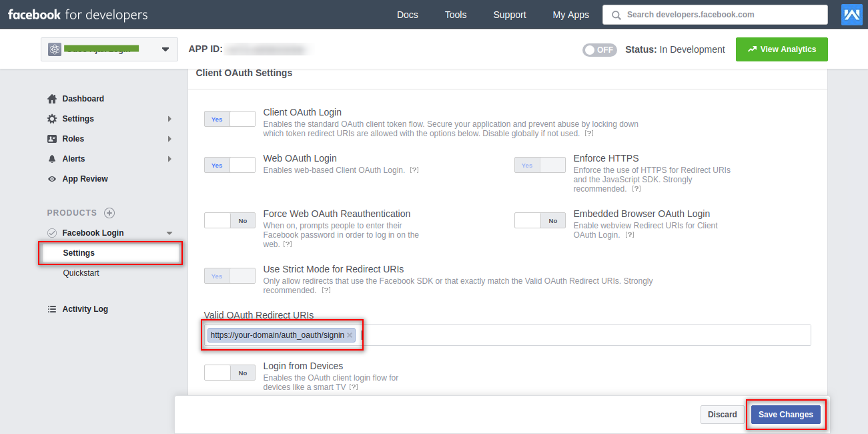Open Activity Log page
Viewport: 868px width, 434px height.
click(85, 309)
